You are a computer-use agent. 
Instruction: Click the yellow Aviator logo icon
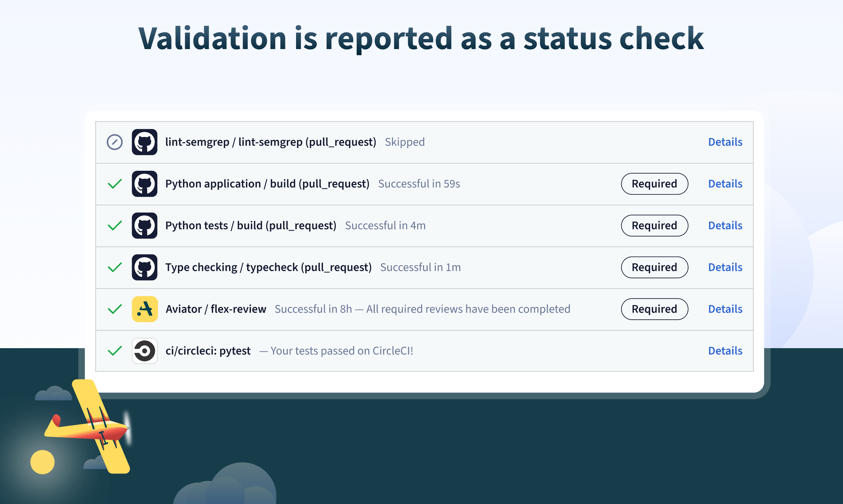click(x=144, y=309)
